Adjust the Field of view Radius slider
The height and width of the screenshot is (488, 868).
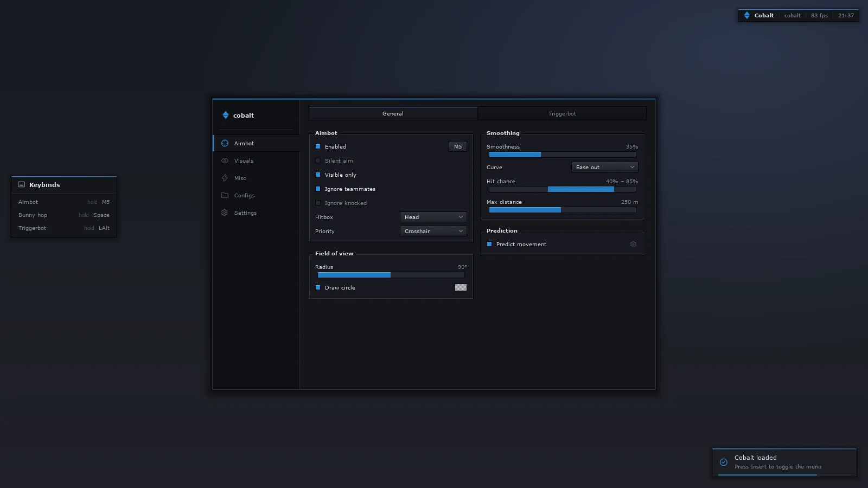tap(391, 275)
